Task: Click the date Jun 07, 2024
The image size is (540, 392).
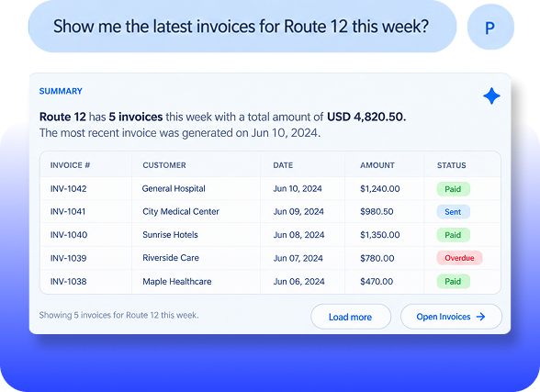Action: point(298,258)
